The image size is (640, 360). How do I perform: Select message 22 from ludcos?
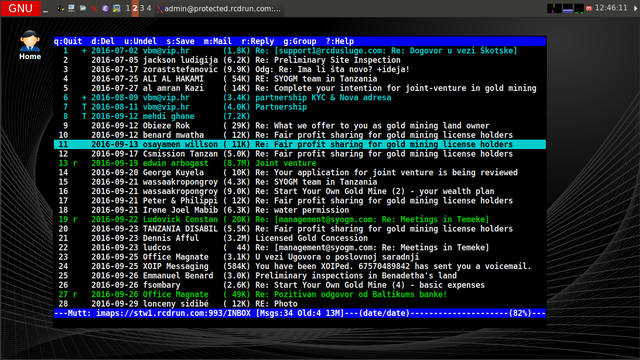pos(300,248)
